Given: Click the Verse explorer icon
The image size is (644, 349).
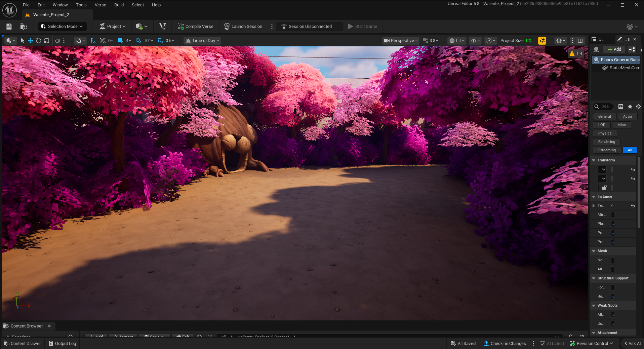Looking at the screenshot, I should pyautogui.click(x=163, y=27).
